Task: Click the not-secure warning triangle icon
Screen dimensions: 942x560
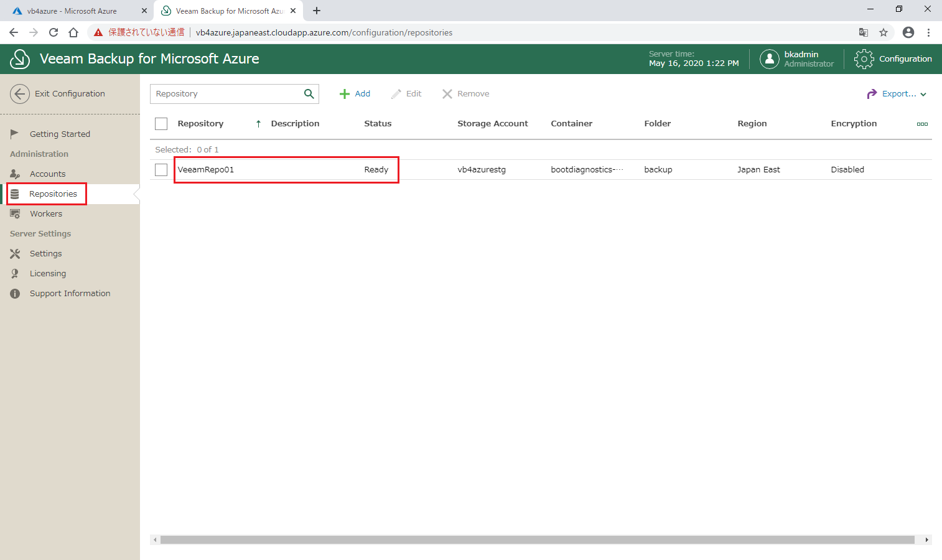Action: tap(98, 32)
